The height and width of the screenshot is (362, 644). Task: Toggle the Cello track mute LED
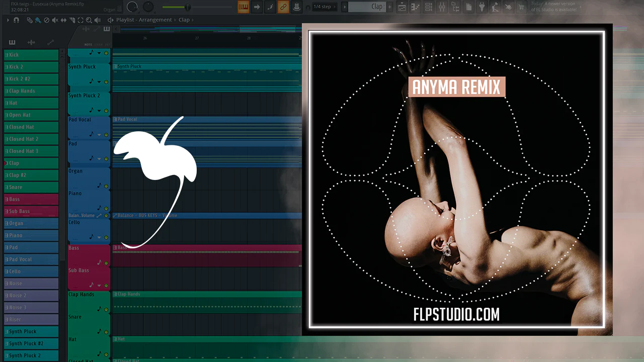point(106,237)
